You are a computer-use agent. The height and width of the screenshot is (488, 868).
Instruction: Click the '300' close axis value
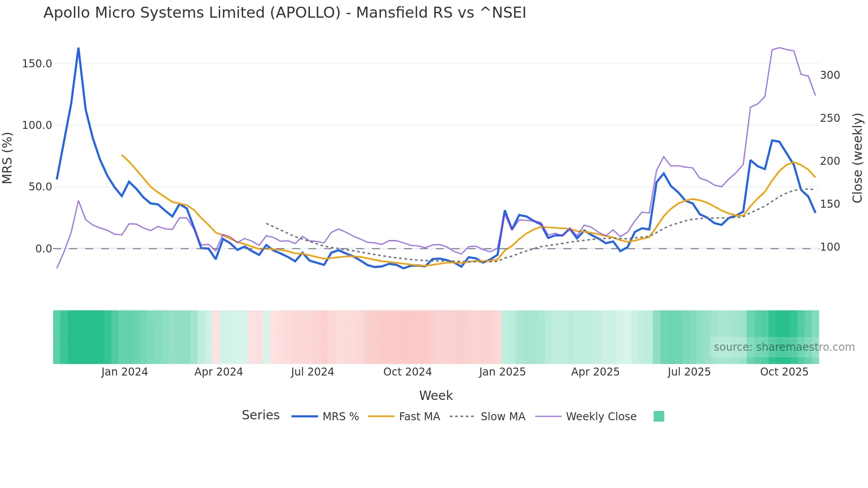click(830, 75)
